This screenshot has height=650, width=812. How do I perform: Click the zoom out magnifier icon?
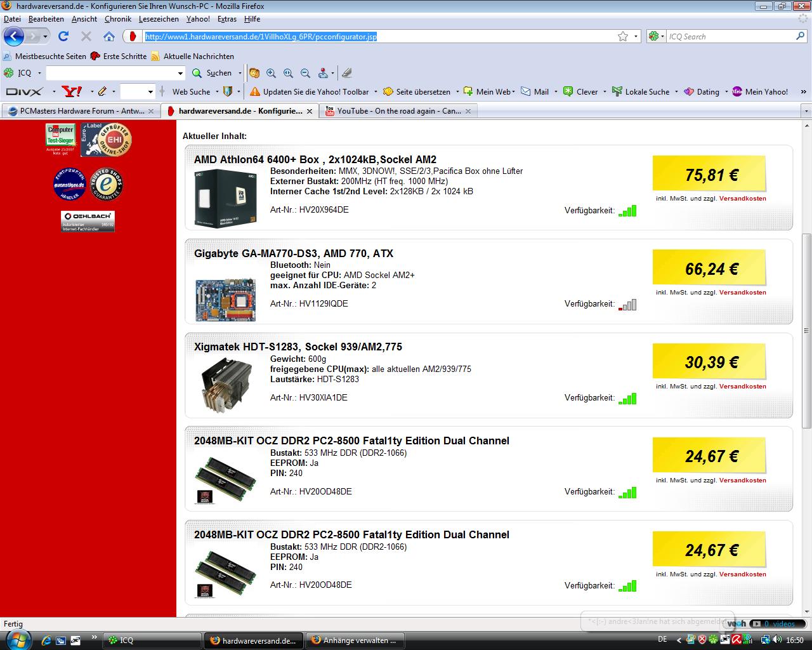point(305,73)
